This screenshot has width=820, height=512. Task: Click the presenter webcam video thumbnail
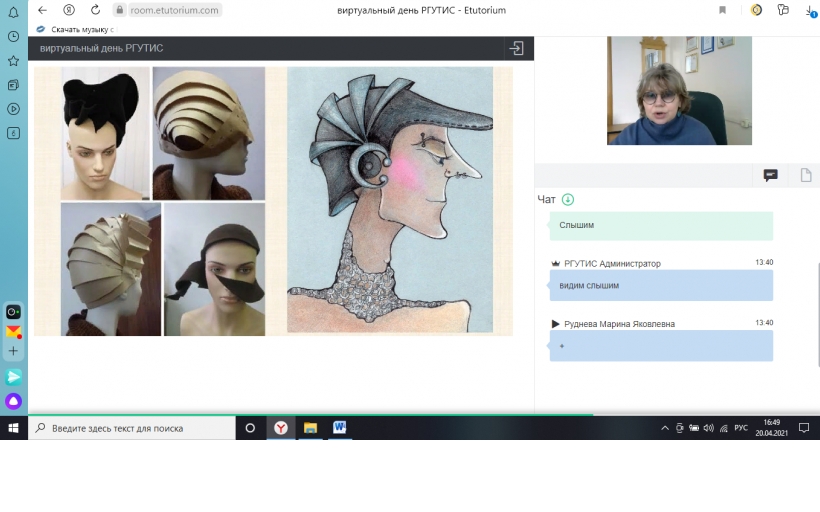coord(679,90)
